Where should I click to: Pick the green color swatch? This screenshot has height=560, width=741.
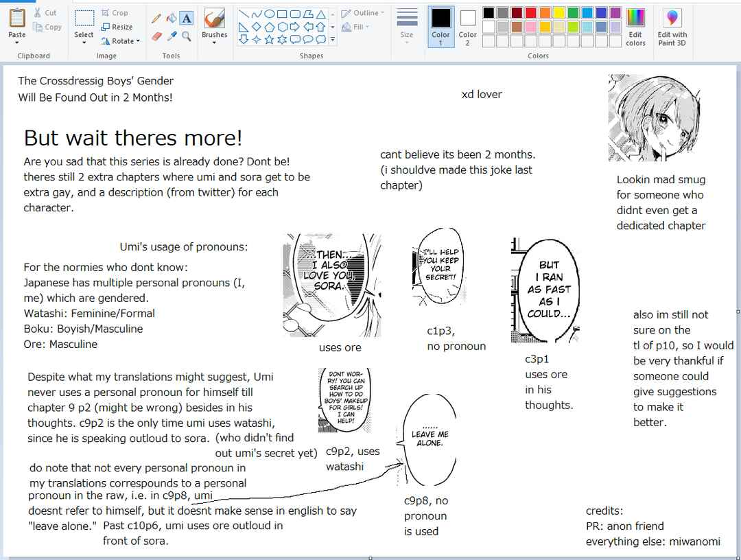pyautogui.click(x=573, y=13)
